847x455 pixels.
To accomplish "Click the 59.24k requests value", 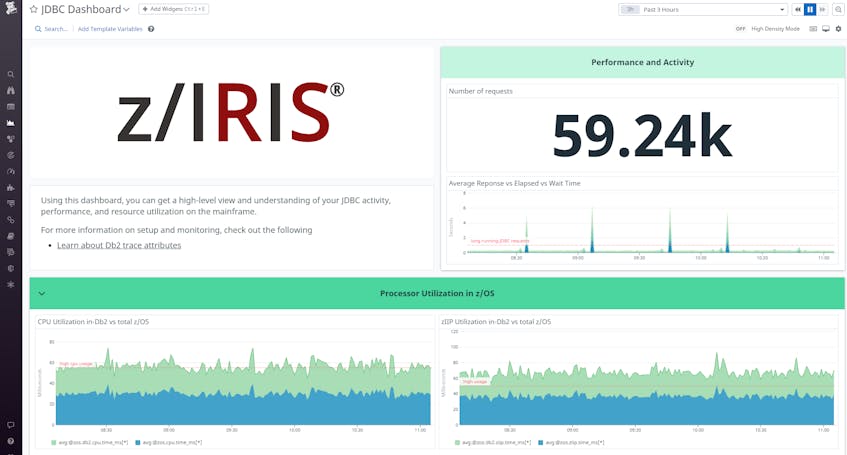I will tap(642, 136).
